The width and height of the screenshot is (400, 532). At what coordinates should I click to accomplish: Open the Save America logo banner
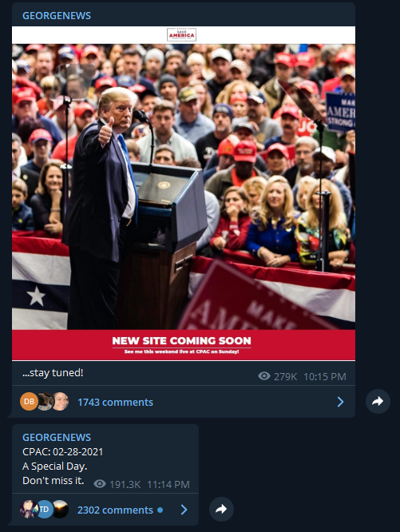click(x=182, y=34)
